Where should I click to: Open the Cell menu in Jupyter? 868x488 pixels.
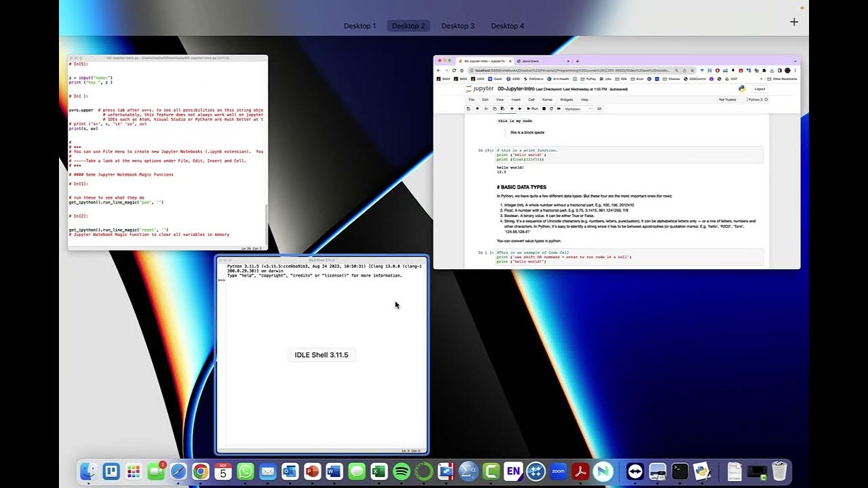click(532, 100)
